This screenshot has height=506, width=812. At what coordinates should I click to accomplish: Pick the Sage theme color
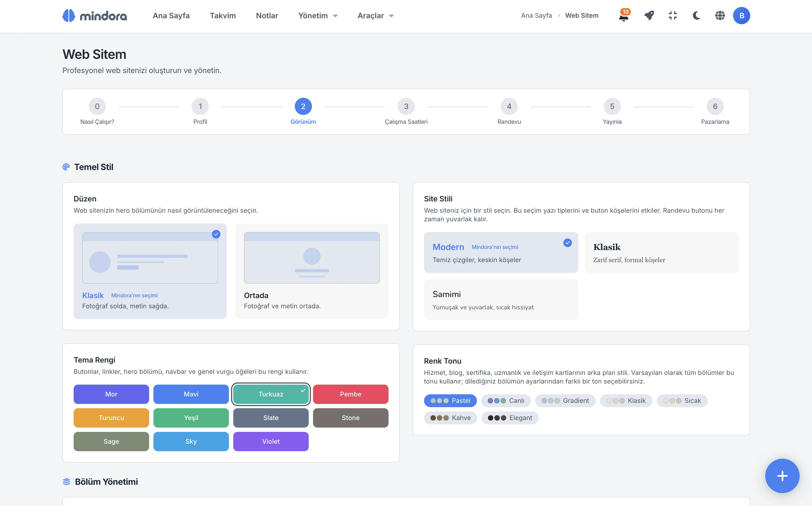tap(111, 442)
